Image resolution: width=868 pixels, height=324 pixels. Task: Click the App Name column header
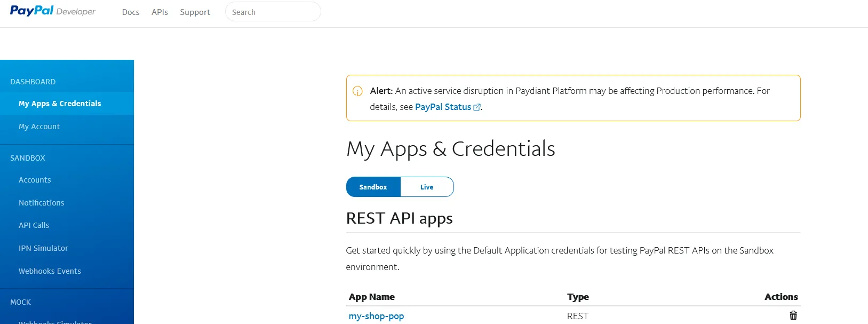click(x=372, y=297)
